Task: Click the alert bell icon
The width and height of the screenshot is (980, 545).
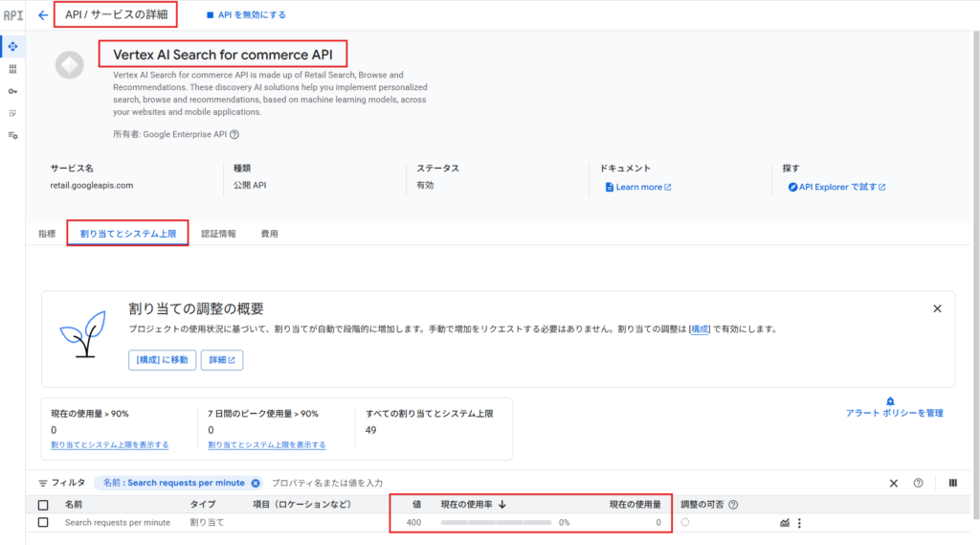Action: click(890, 401)
